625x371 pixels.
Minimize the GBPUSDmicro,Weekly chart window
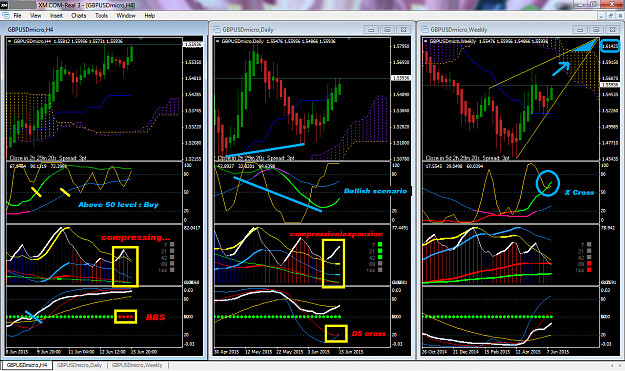pyautogui.click(x=580, y=29)
